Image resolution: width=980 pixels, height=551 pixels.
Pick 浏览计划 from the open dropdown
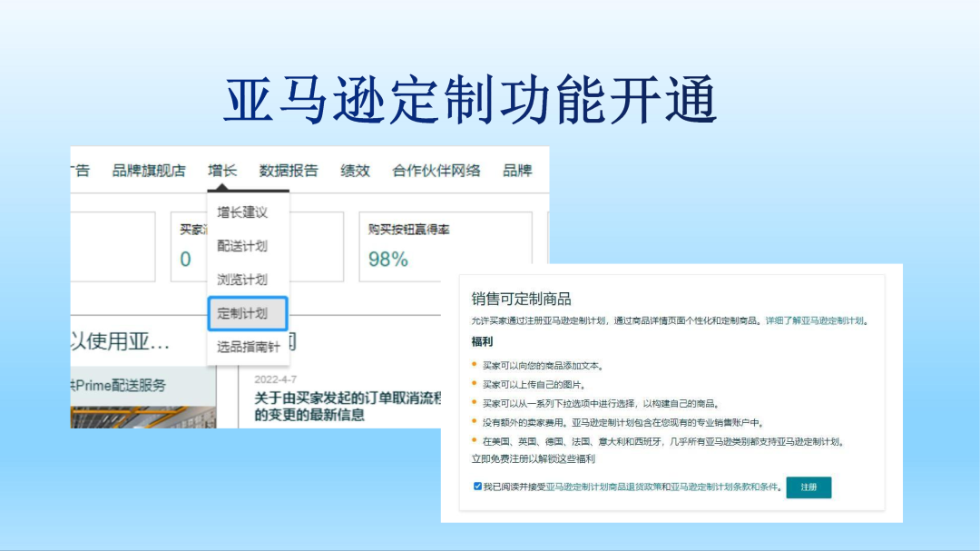244,279
